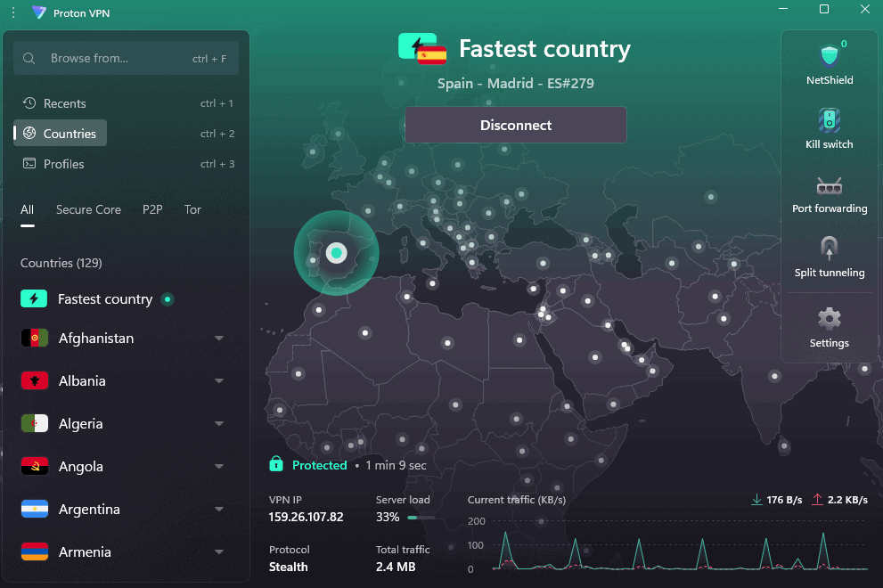The width and height of the screenshot is (883, 588).
Task: Click the Browse from search field
Action: tap(125, 59)
